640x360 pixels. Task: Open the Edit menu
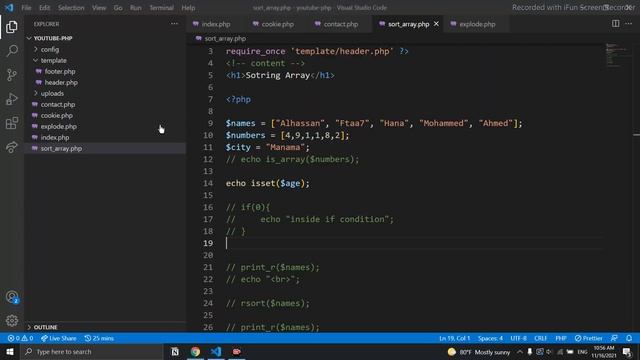(x=44, y=8)
